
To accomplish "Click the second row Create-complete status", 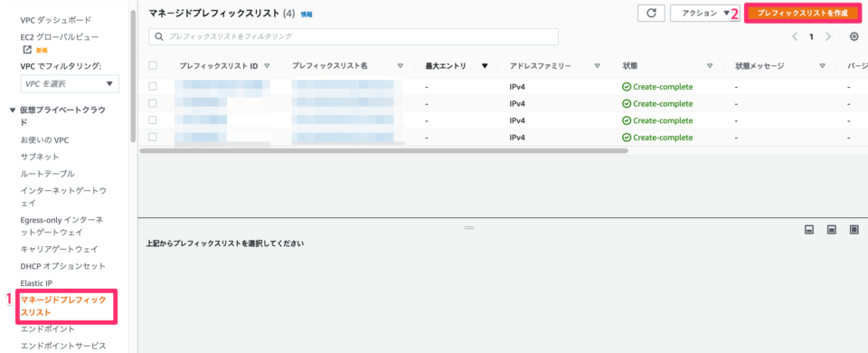I will pyautogui.click(x=657, y=103).
